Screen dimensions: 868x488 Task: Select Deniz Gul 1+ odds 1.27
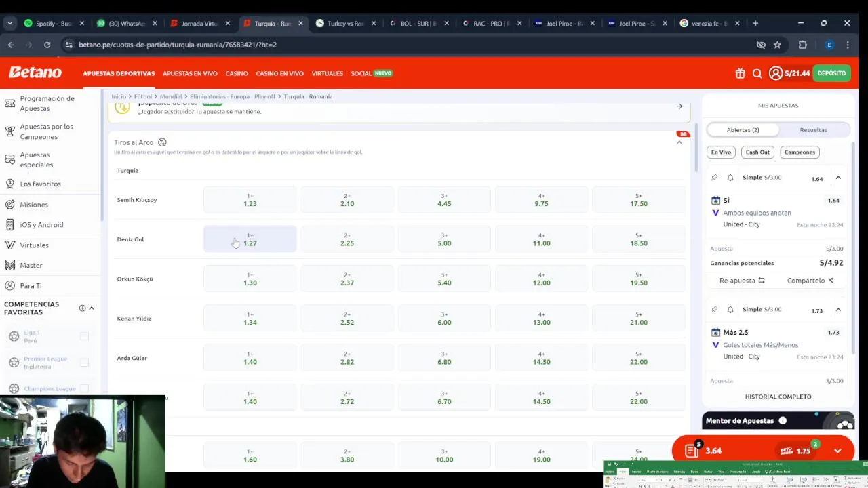(250, 239)
